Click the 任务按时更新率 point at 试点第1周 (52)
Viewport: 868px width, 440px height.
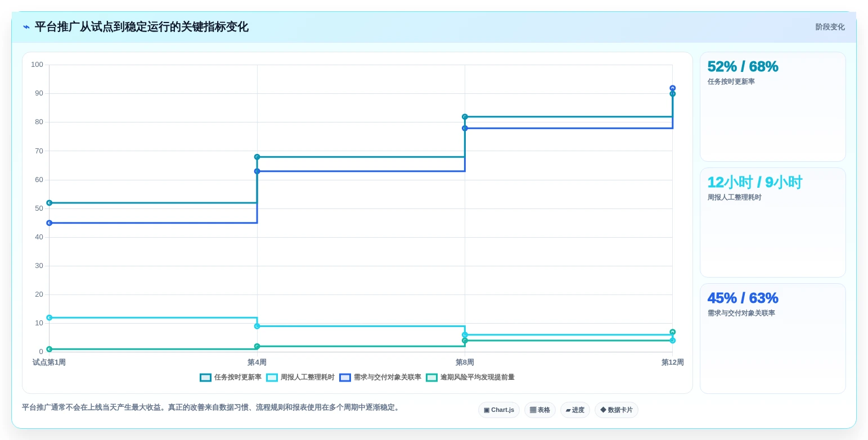(x=49, y=203)
